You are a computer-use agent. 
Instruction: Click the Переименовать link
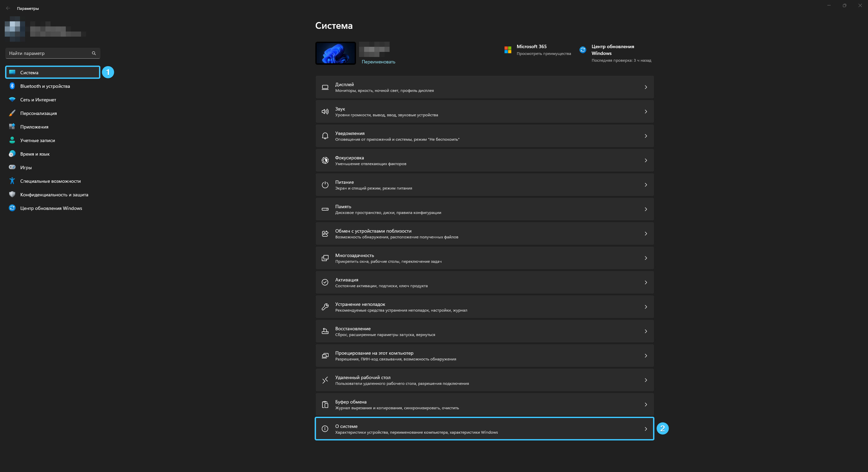(x=378, y=62)
